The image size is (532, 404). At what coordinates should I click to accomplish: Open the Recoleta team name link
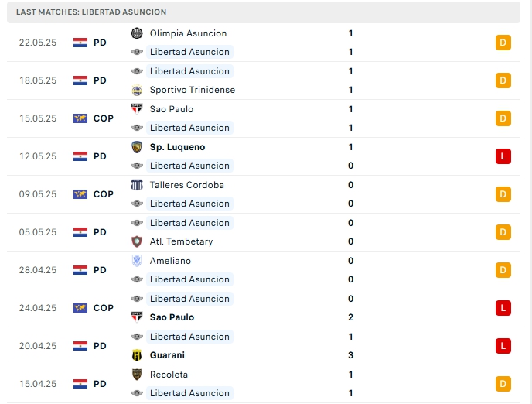click(x=169, y=375)
